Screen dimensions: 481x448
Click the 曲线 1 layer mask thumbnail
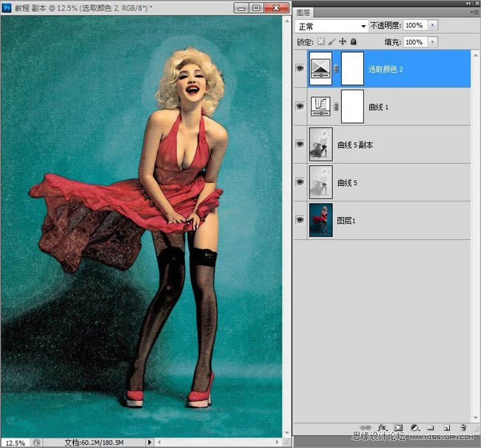click(x=354, y=107)
